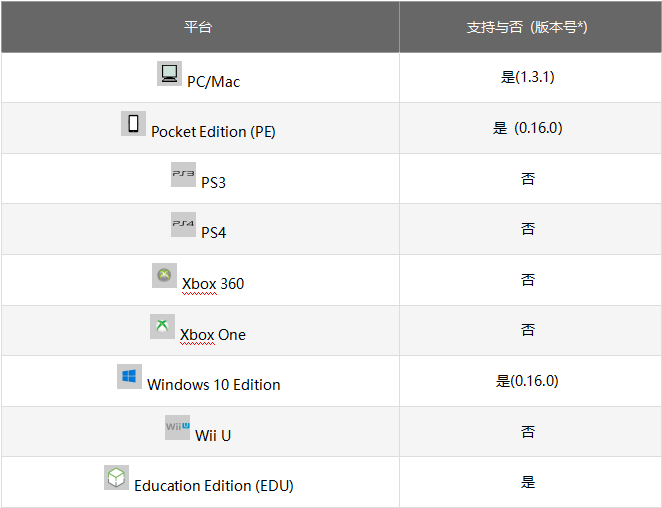The width and height of the screenshot is (662, 508).
Task: Click the Windows 10 Edition label
Action: [x=214, y=385]
